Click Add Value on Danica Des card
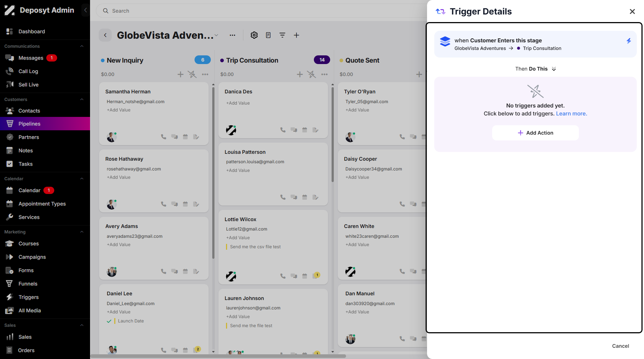Screen dimensions: 644x359 pos(238,103)
